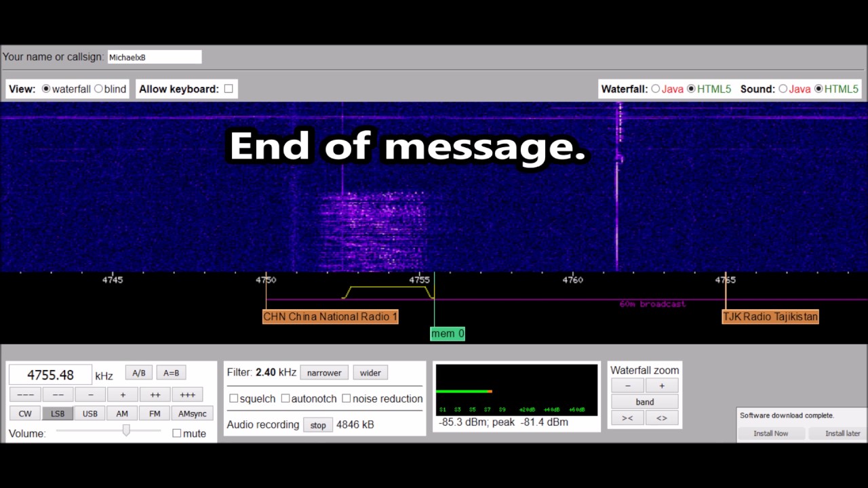This screenshot has height=488, width=868.
Task: Click the 4760 mark on frequency scale
Action: tap(572, 279)
